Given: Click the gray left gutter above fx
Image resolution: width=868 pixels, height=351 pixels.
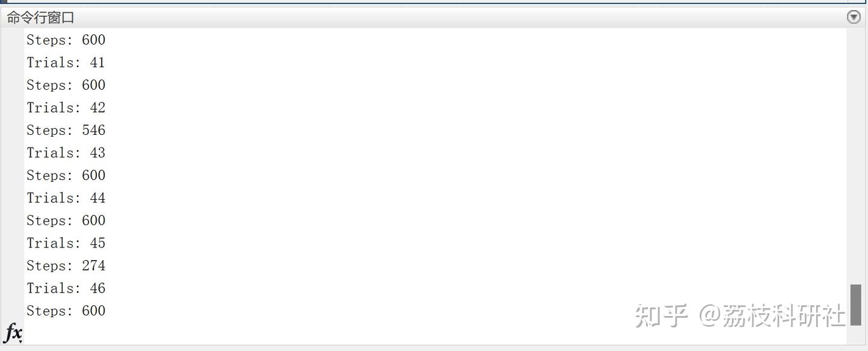Looking at the screenshot, I should click(12, 175).
